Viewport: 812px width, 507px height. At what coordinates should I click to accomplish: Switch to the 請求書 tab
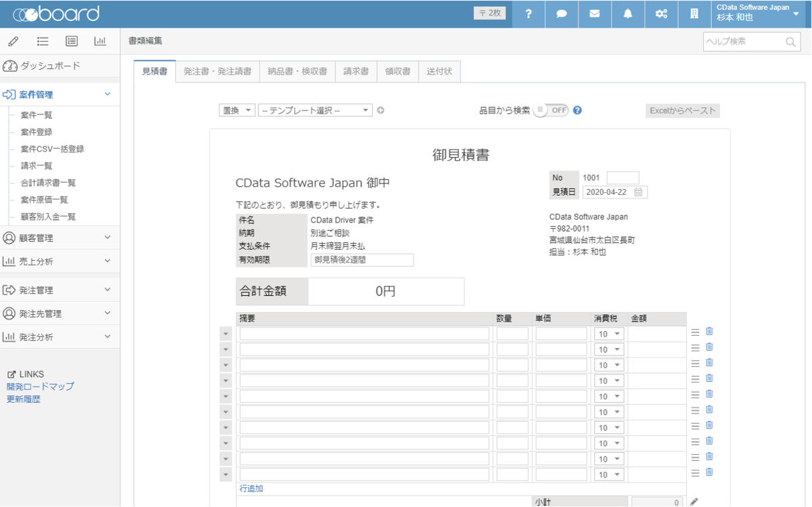[x=356, y=71]
